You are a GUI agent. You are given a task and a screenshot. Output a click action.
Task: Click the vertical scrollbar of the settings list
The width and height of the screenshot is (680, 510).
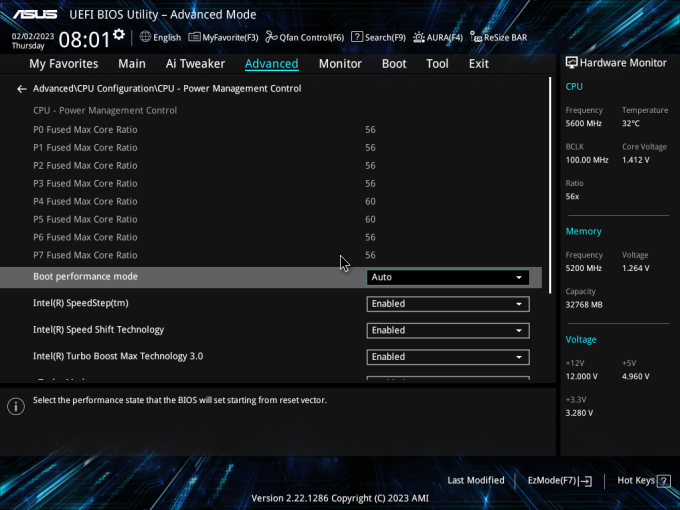pyautogui.click(x=550, y=186)
